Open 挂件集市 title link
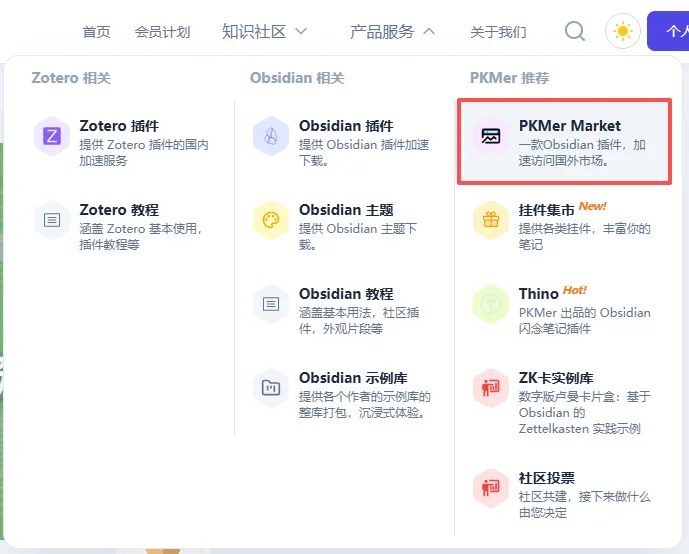The height and width of the screenshot is (554, 689). [x=547, y=210]
